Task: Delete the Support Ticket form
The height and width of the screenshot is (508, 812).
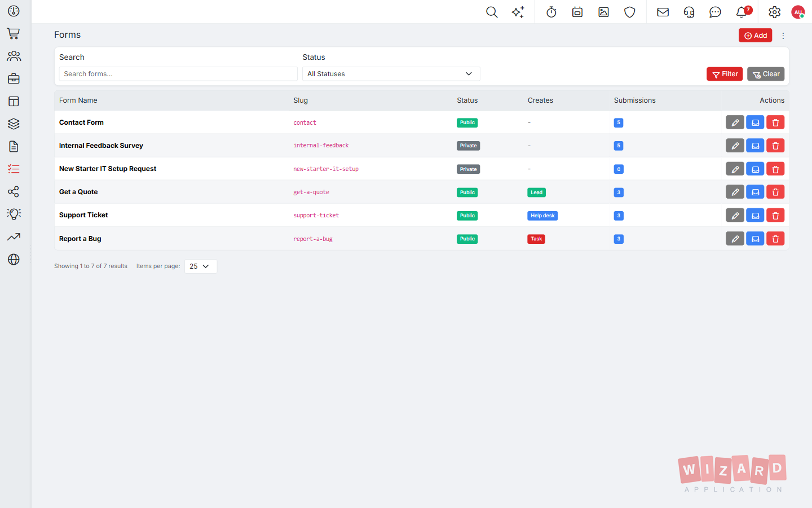Action: pyautogui.click(x=775, y=215)
